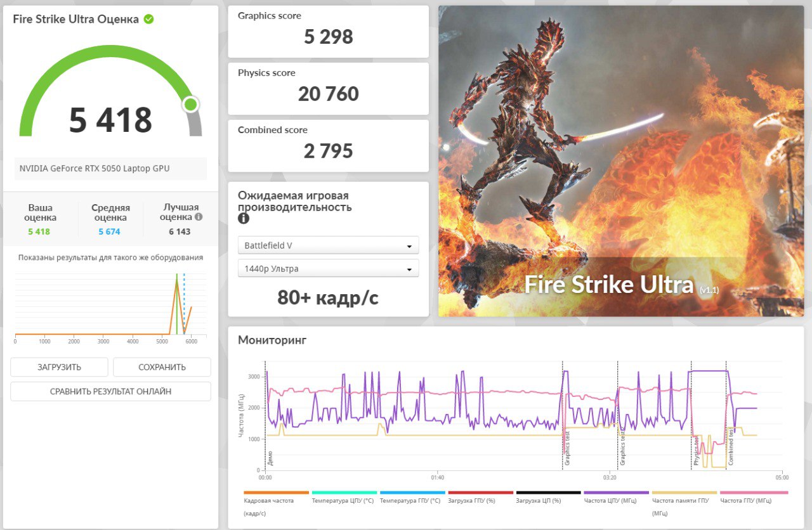The image size is (812, 530).
Task: Select the Combined test marker on the chart
Action: pos(731,446)
